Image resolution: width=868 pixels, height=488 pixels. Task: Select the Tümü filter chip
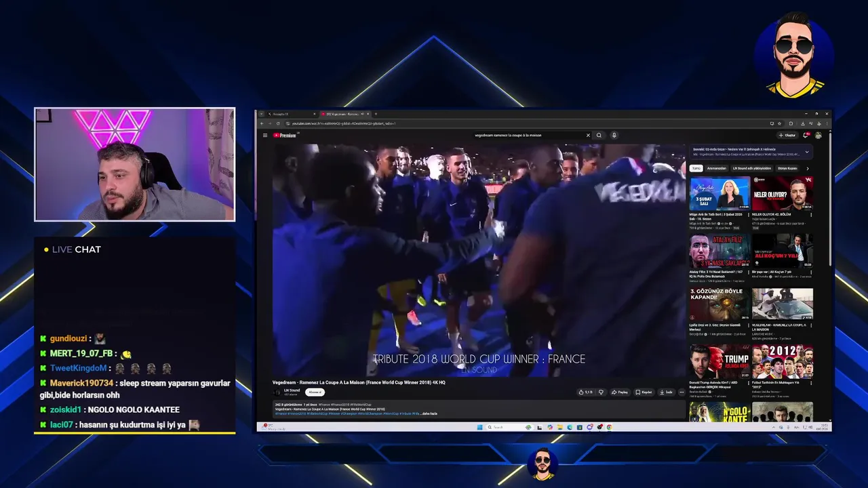[696, 168]
